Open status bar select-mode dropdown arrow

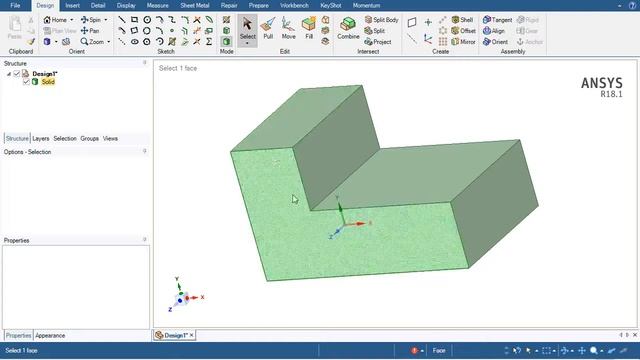(536, 351)
